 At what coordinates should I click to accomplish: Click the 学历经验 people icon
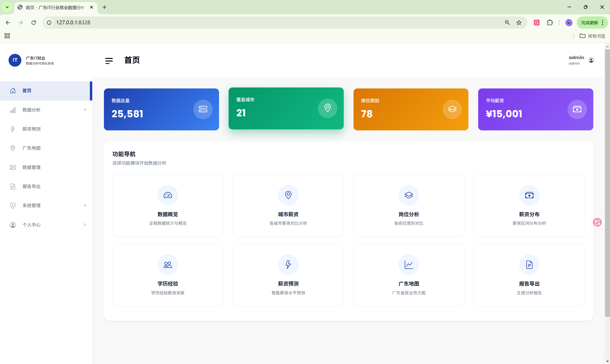[168, 265]
